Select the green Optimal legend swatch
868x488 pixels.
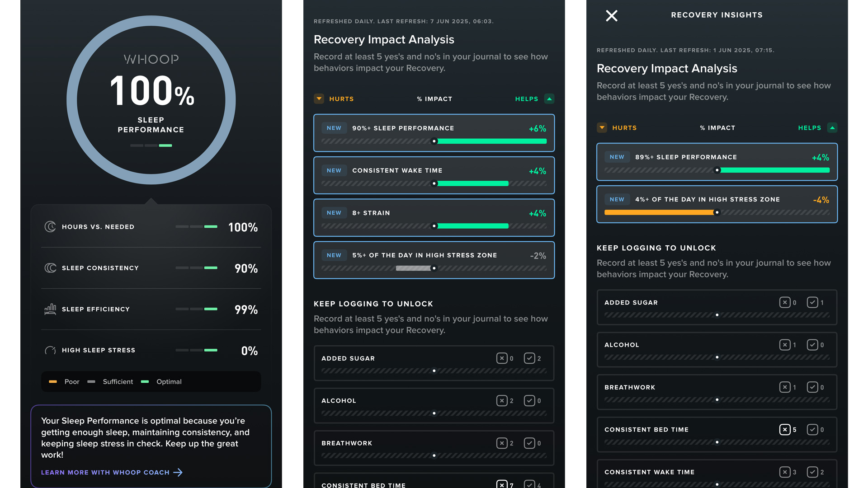(x=145, y=382)
